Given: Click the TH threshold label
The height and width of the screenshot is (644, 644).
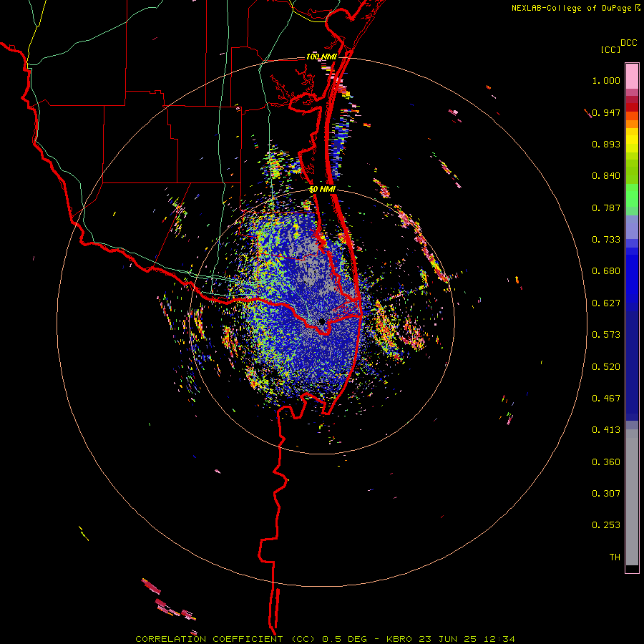Looking at the screenshot, I should point(615,557).
